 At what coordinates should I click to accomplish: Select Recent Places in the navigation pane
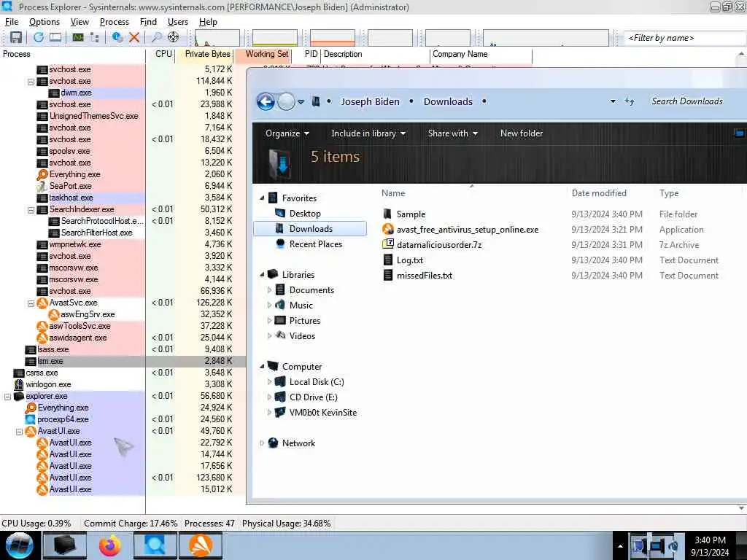(315, 244)
